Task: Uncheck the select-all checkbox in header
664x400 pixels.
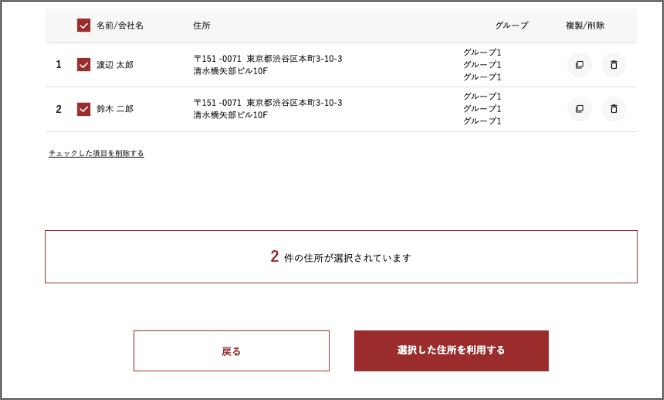Action: pyautogui.click(x=83, y=25)
